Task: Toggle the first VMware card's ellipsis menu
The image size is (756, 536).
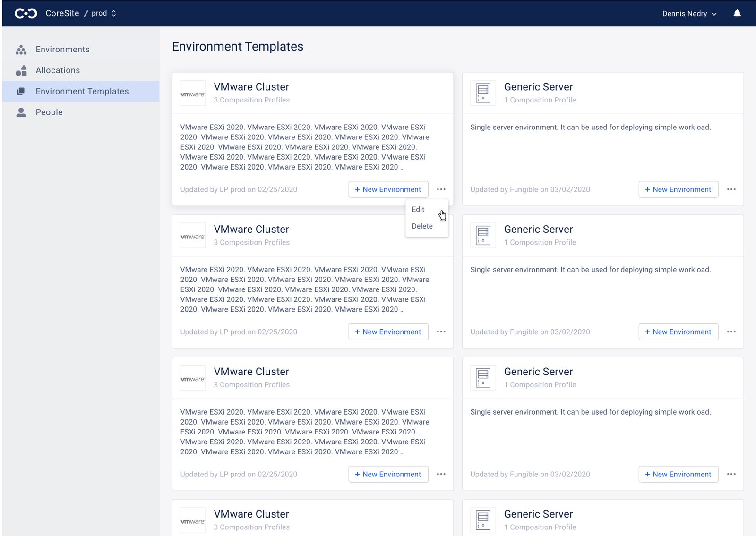Action: pyautogui.click(x=441, y=189)
